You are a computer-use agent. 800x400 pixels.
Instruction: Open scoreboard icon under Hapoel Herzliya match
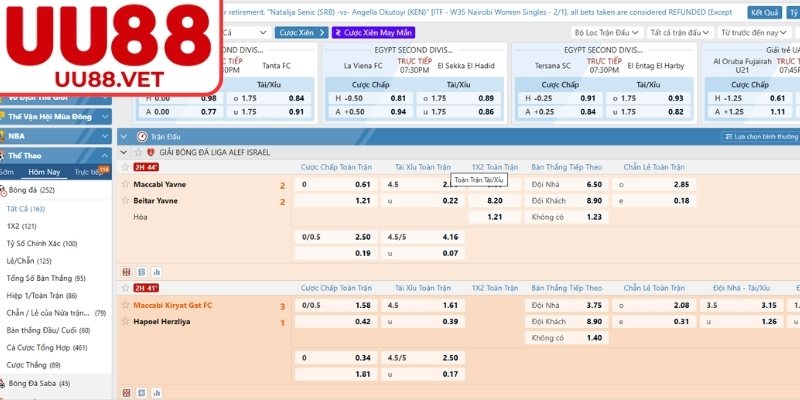click(x=127, y=393)
